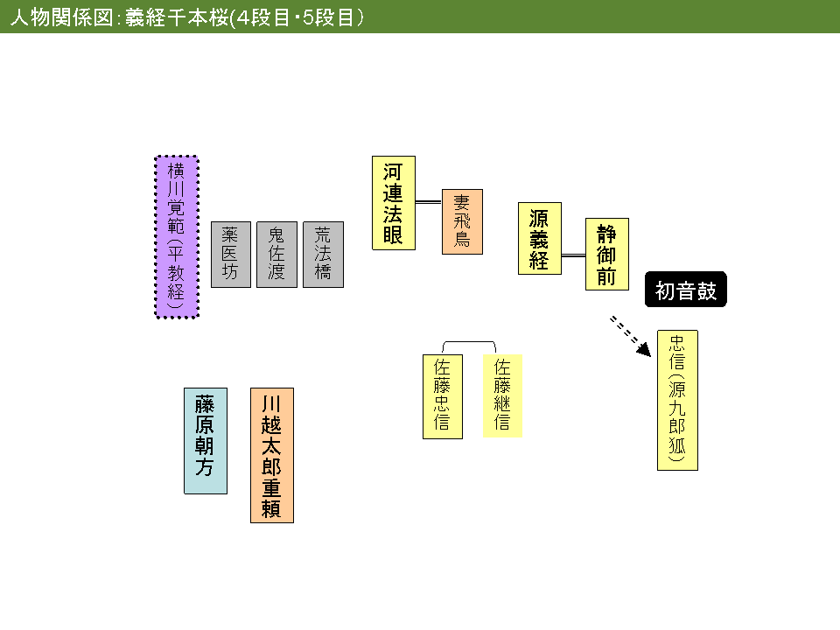
Task: Click the purple 横川覚範(平教経) box
Action: 177,237
